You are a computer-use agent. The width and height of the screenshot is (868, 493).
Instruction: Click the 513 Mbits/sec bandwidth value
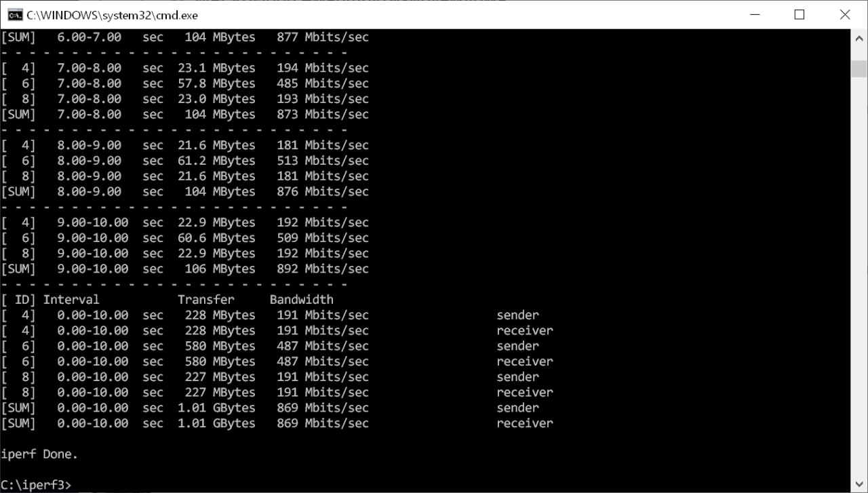click(x=323, y=161)
